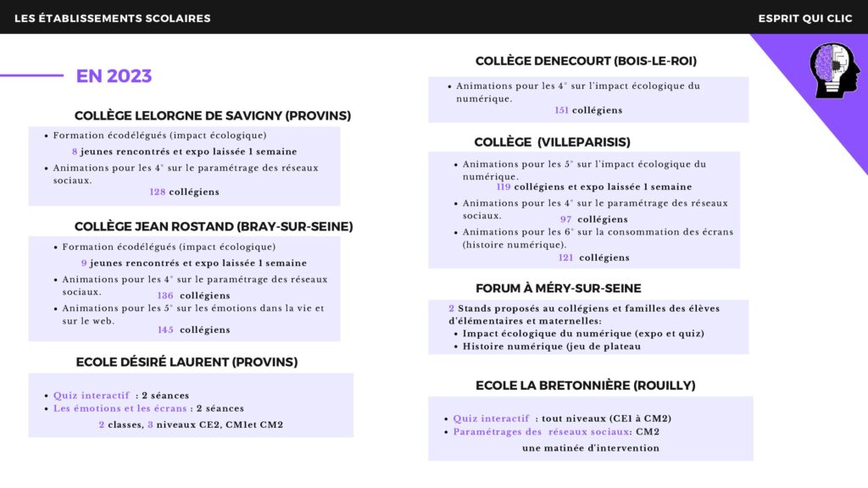Image resolution: width=868 pixels, height=488 pixels.
Task: Select the Collège Lelorgne de Savigny heading
Action: pos(213,115)
